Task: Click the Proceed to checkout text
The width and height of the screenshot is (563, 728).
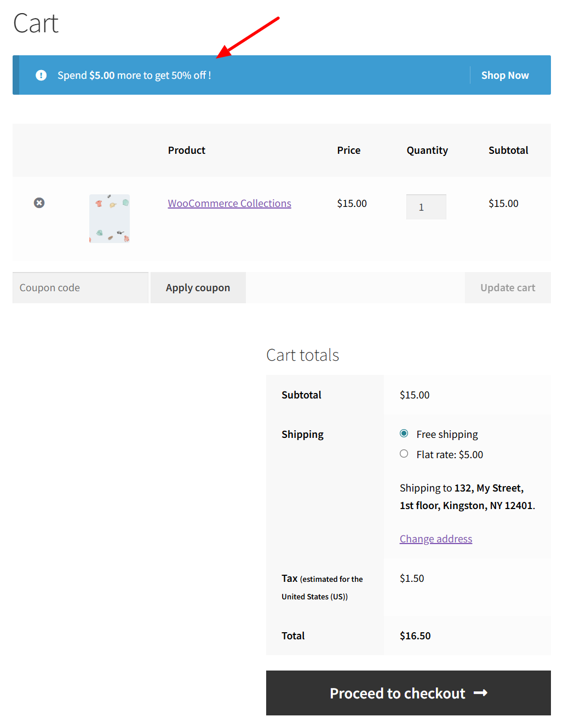Action: (x=397, y=694)
